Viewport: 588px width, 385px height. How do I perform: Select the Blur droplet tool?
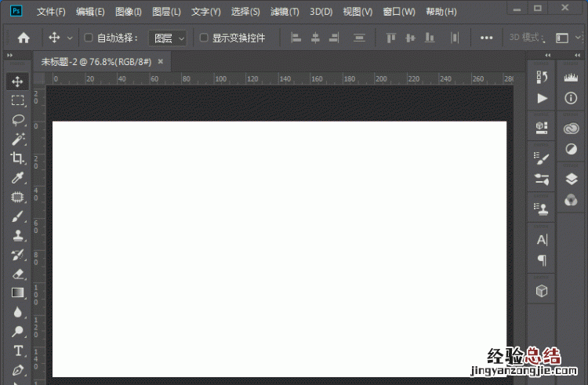(17, 312)
